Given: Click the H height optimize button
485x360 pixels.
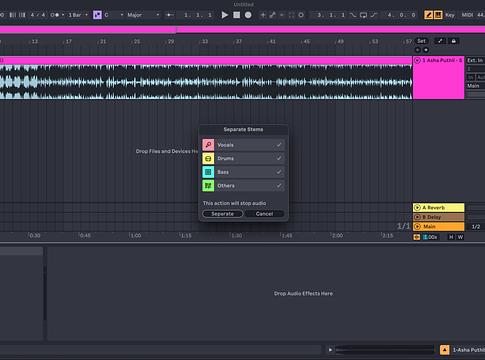Looking at the screenshot, I should (451, 237).
